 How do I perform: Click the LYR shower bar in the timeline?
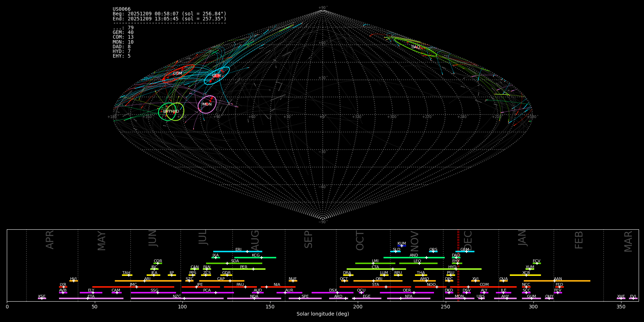point(63,287)
